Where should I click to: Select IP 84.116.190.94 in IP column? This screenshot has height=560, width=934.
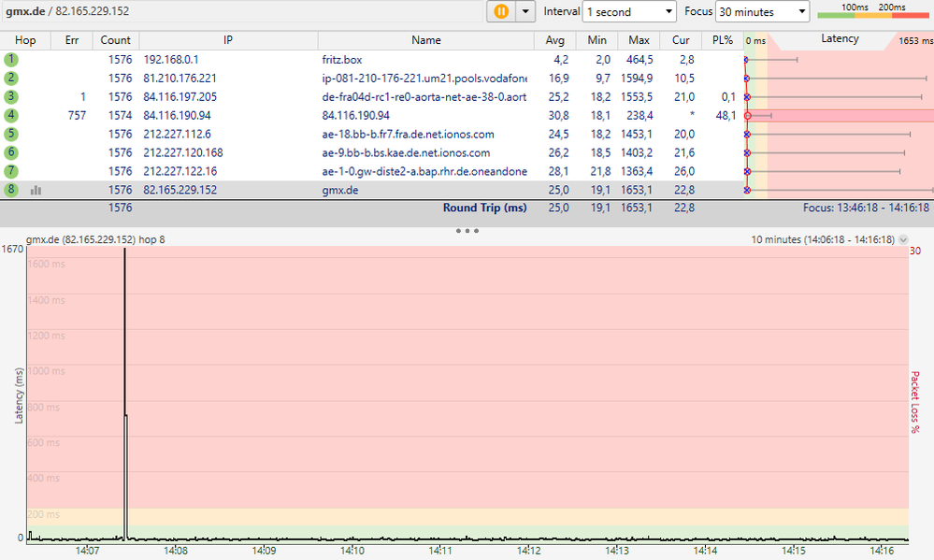coord(177,115)
